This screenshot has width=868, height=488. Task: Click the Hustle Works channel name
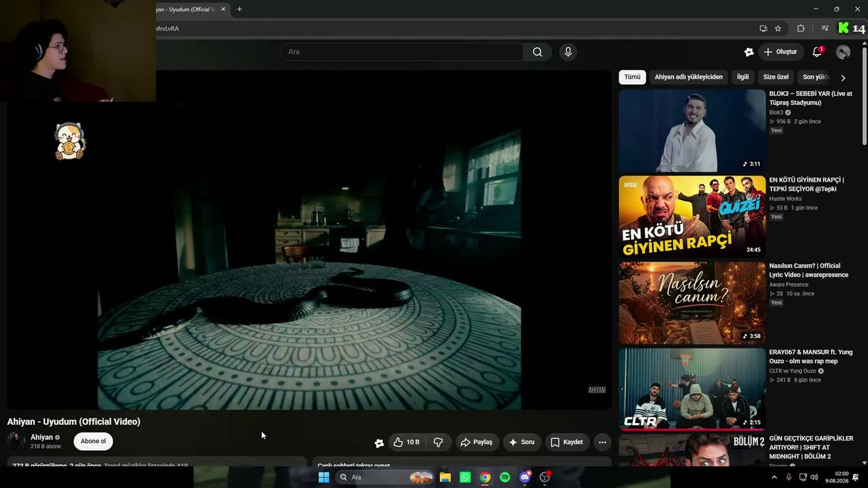point(785,199)
